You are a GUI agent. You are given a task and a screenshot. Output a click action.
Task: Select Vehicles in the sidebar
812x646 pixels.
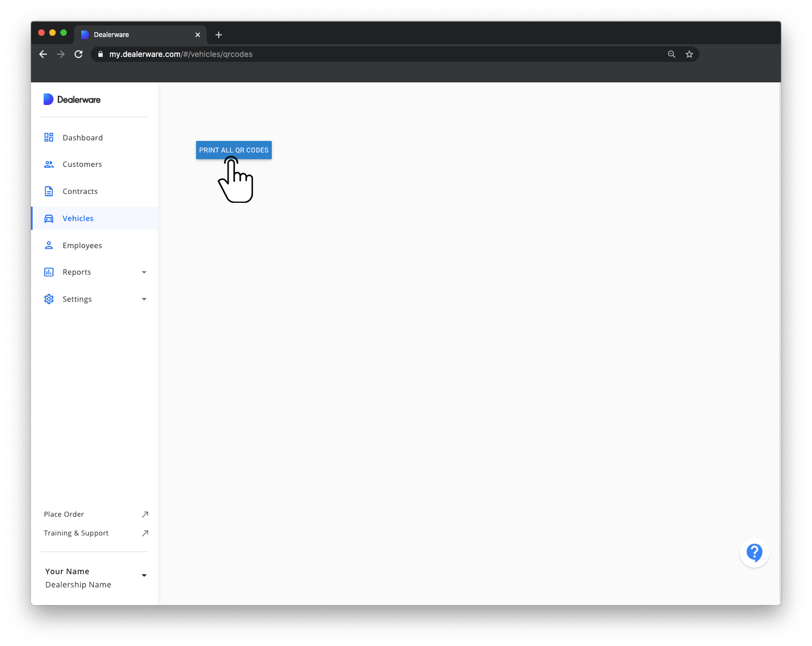point(78,218)
